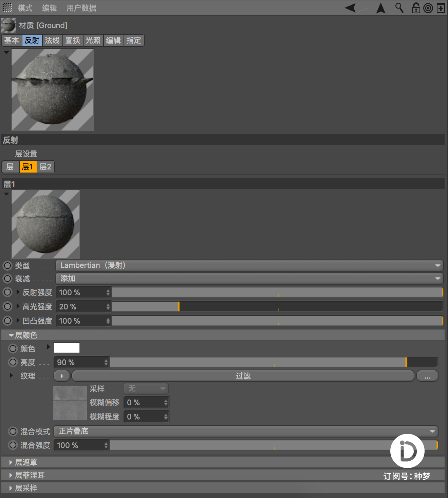Switch to the 反射 tab

click(32, 40)
